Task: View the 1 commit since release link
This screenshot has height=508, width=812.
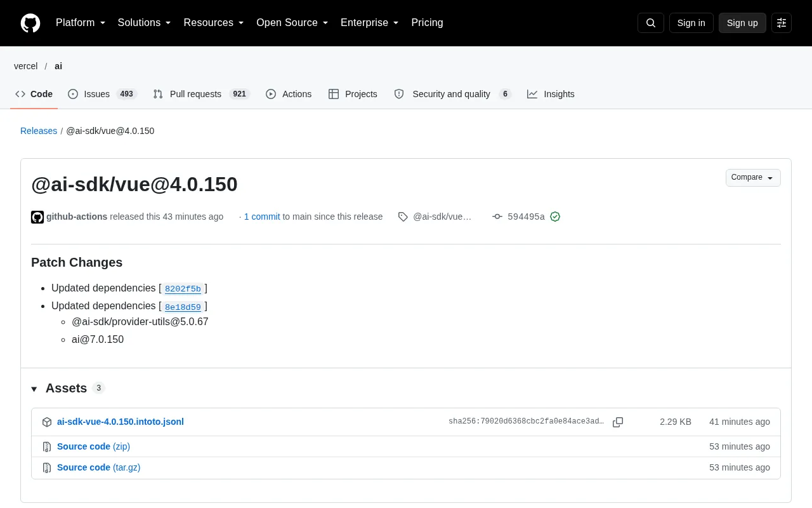Action: [x=262, y=217]
